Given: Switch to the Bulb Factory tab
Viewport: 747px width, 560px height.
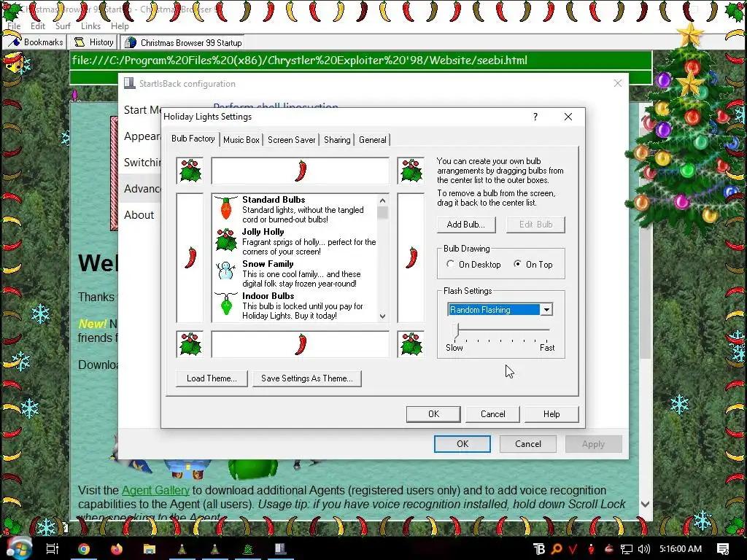Looking at the screenshot, I should [193, 139].
